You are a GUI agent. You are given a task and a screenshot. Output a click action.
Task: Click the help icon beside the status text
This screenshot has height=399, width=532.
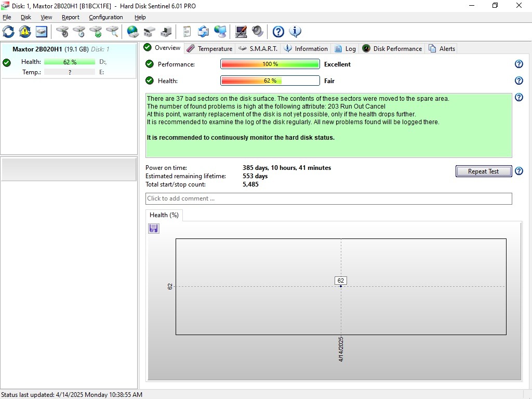pos(519,97)
